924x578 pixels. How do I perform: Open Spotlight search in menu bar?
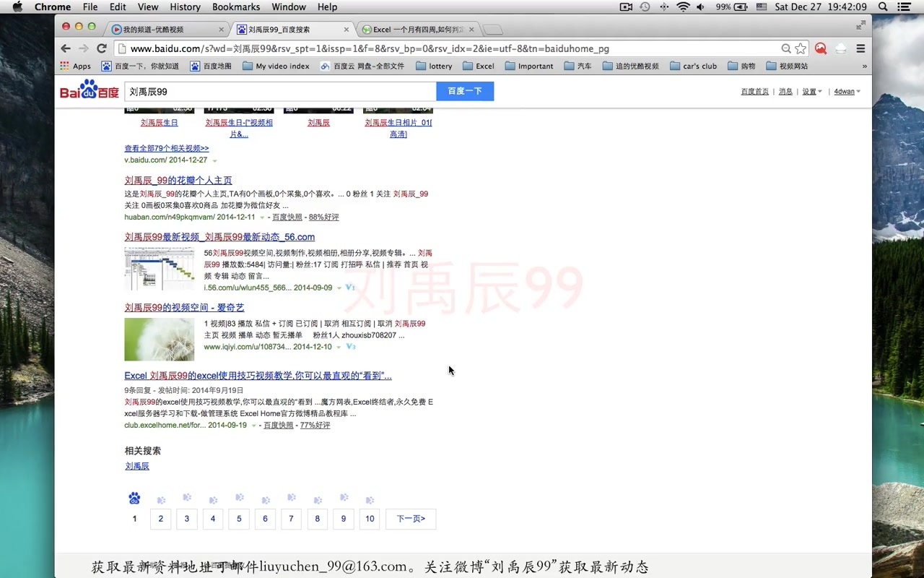pyautogui.click(x=883, y=7)
